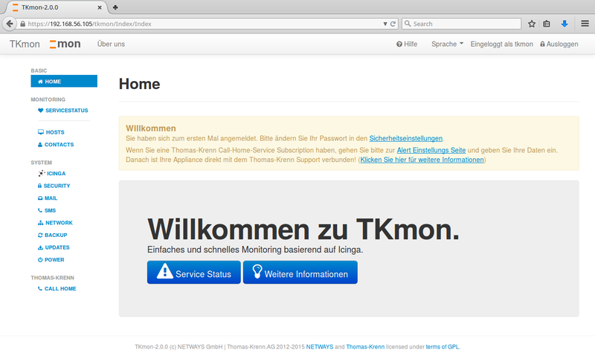The height and width of the screenshot is (364, 595).
Task: Click the TKmon brand text
Action: pyautogui.click(x=25, y=44)
